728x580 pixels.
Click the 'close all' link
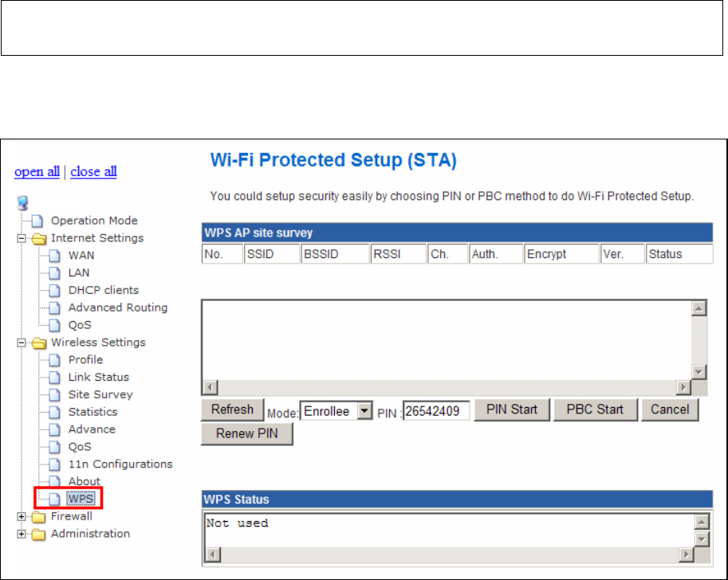93,171
